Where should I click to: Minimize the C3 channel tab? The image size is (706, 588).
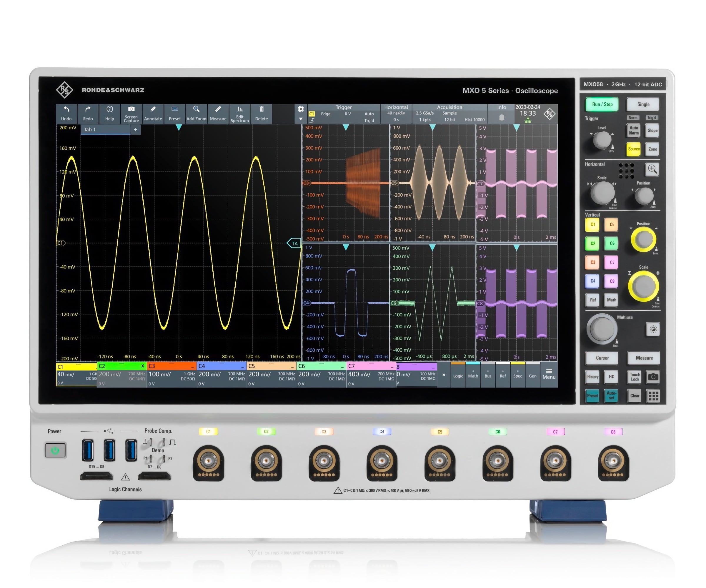click(193, 367)
